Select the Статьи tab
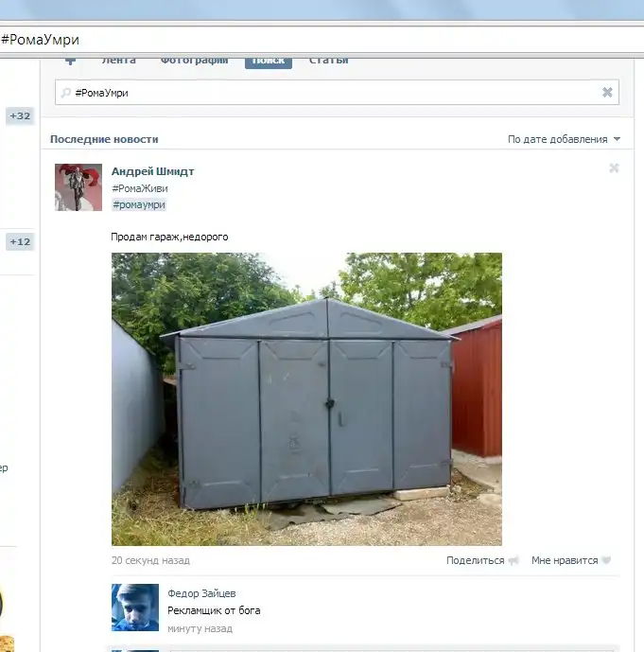 tap(328, 61)
